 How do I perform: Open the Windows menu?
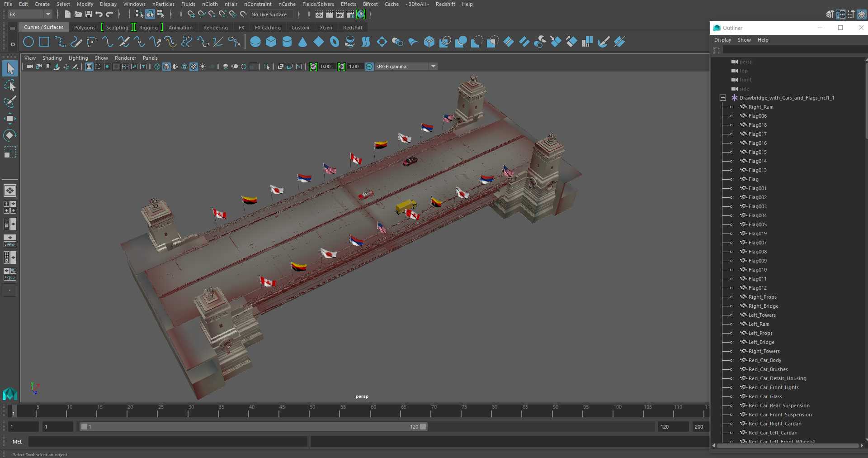point(134,4)
